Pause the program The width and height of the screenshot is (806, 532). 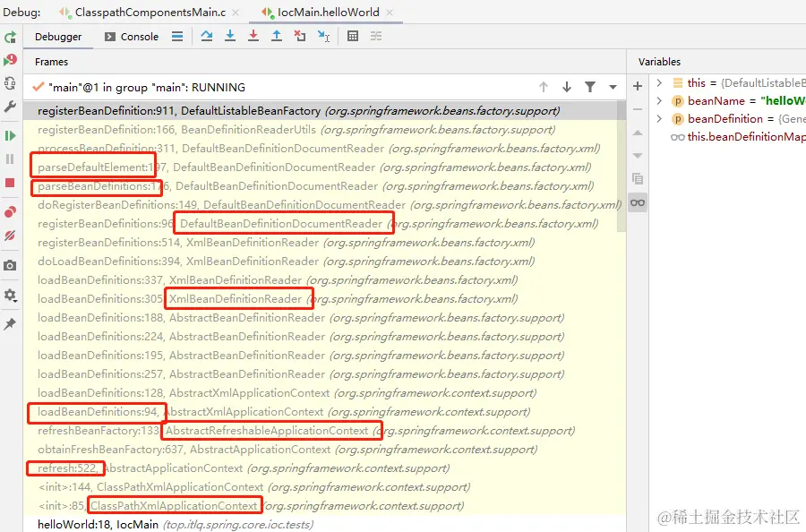pyautogui.click(x=10, y=159)
